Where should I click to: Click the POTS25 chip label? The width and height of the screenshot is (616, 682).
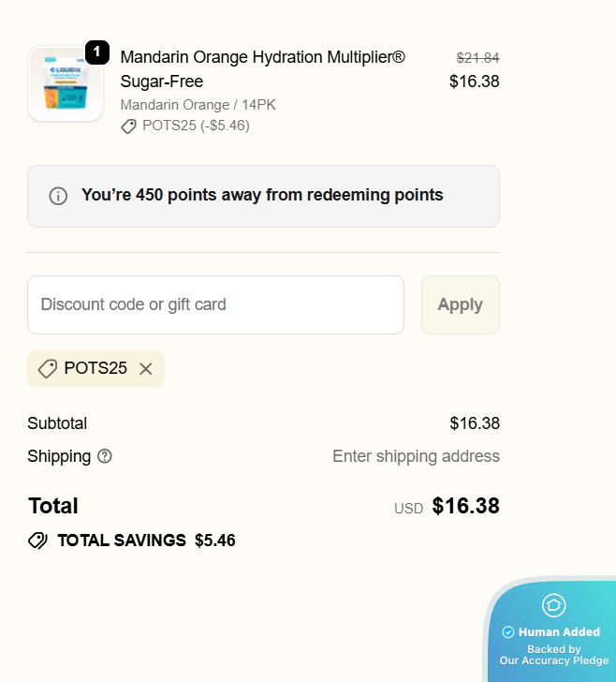click(95, 368)
